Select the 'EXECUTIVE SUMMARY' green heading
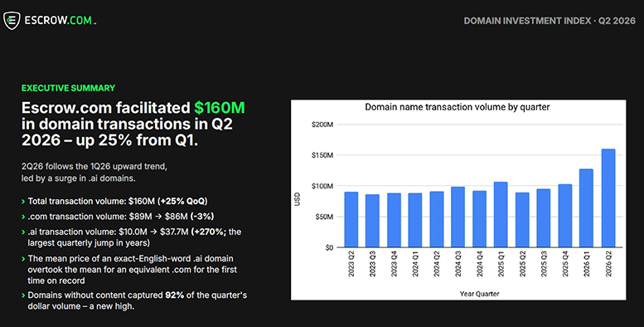644x327 pixels. pyautogui.click(x=68, y=88)
